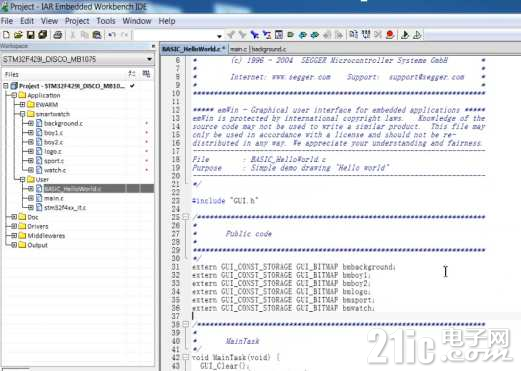
Task: Expand the Middlewares folder
Action: click(14, 236)
